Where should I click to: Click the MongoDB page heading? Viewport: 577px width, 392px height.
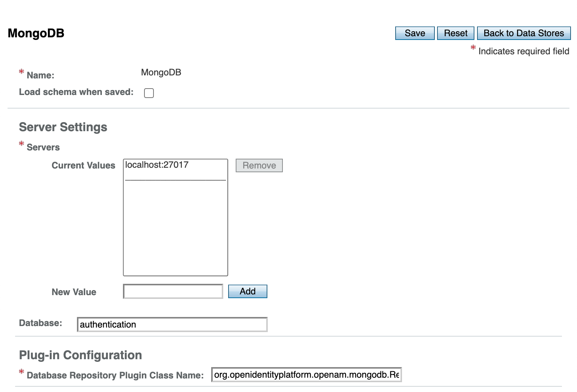point(36,33)
